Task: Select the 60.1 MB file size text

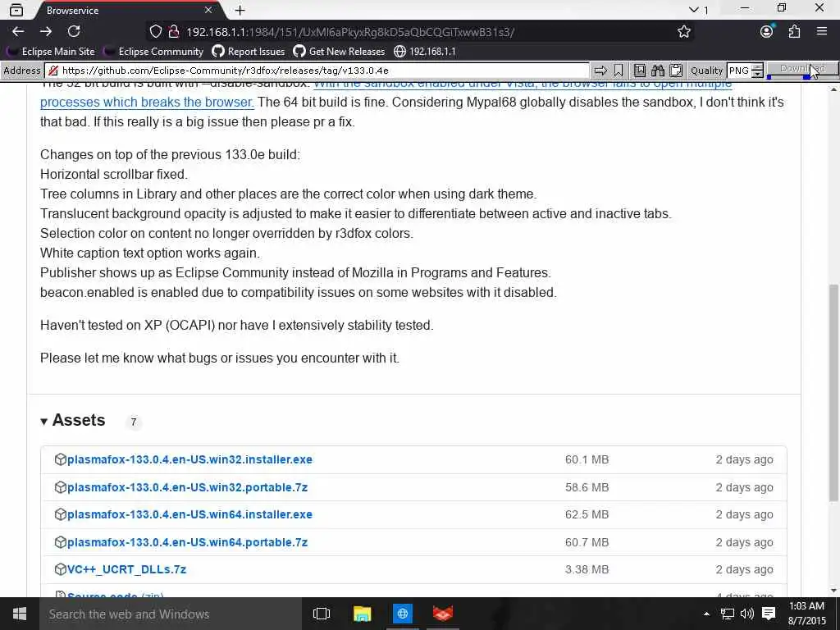Action: (587, 459)
